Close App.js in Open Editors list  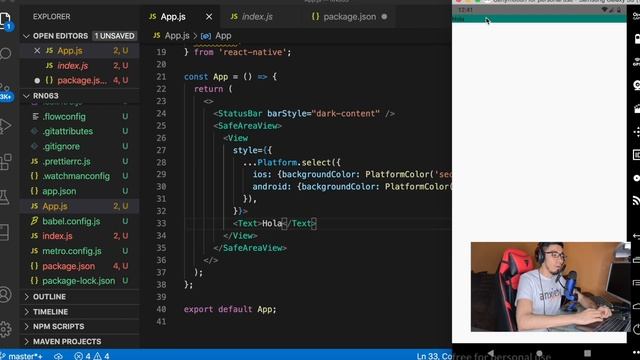37,51
